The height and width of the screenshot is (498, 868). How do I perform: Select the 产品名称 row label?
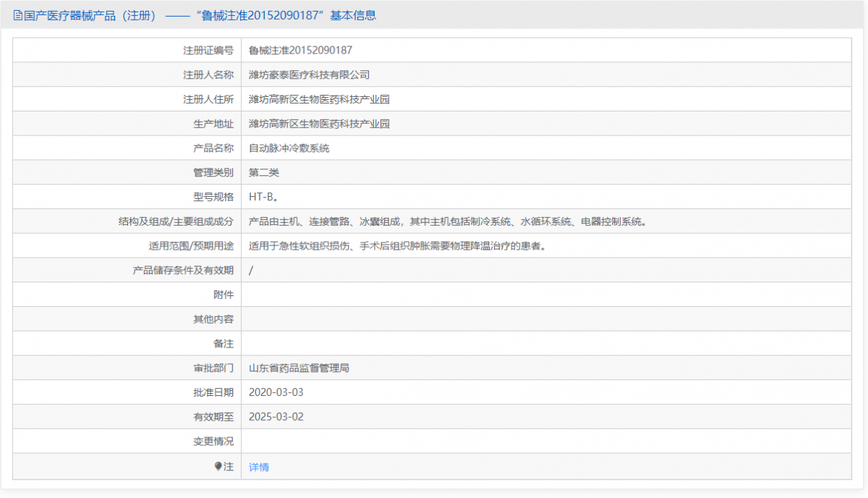(x=213, y=148)
